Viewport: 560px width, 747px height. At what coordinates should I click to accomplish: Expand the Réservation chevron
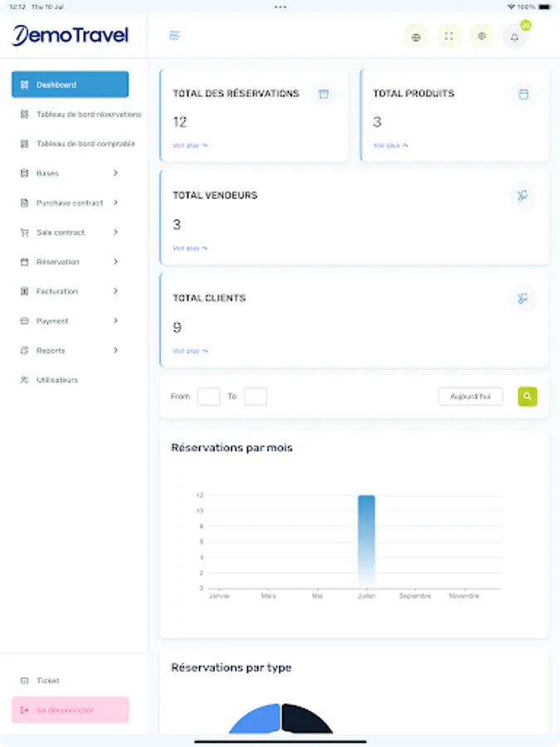(115, 261)
